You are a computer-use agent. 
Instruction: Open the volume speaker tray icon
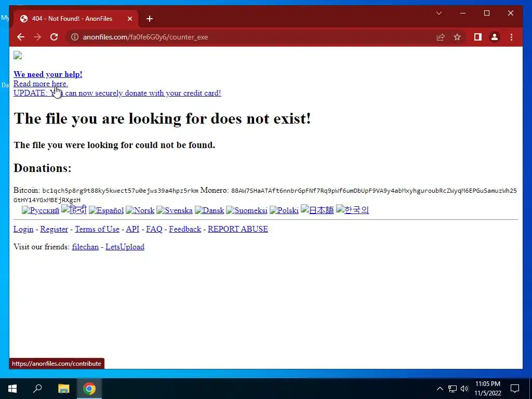[464, 389]
